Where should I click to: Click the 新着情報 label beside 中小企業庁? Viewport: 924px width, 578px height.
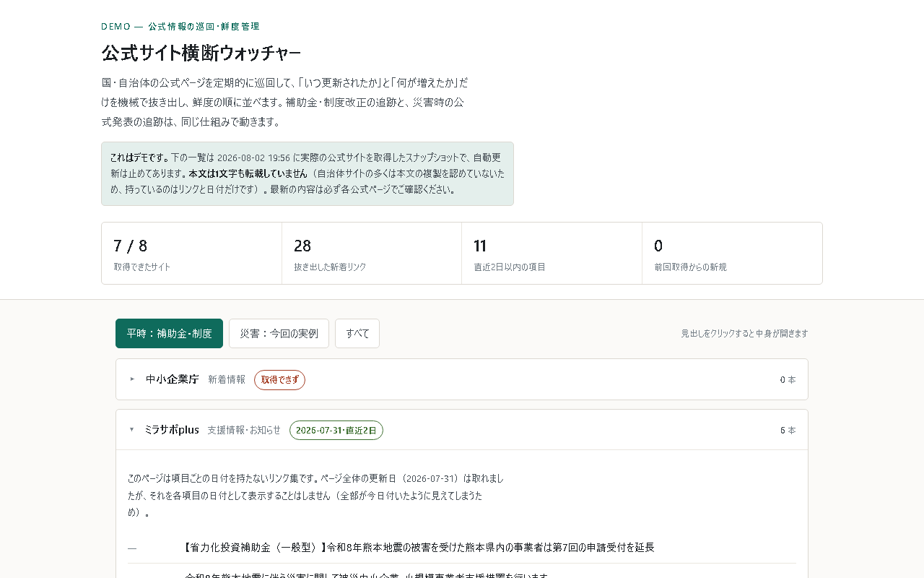click(227, 380)
